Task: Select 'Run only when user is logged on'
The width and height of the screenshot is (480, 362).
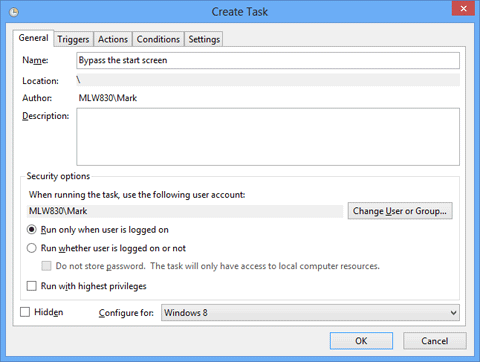Action: 32,230
